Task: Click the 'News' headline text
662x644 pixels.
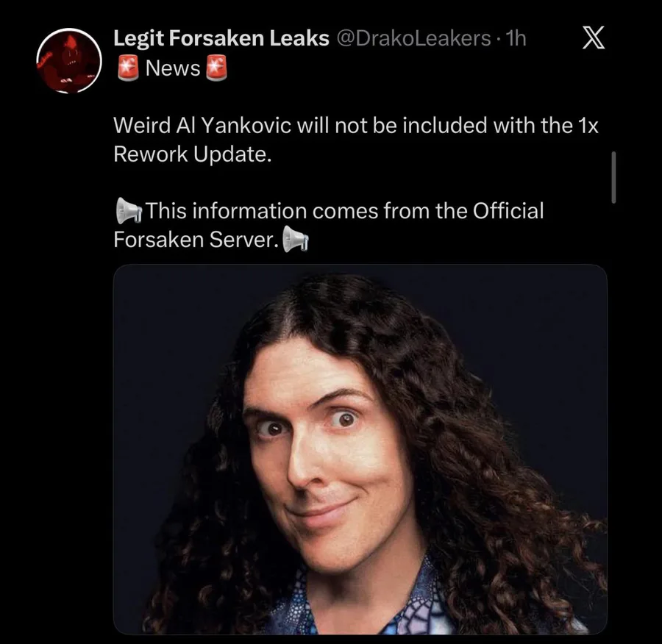Action: coord(173,68)
